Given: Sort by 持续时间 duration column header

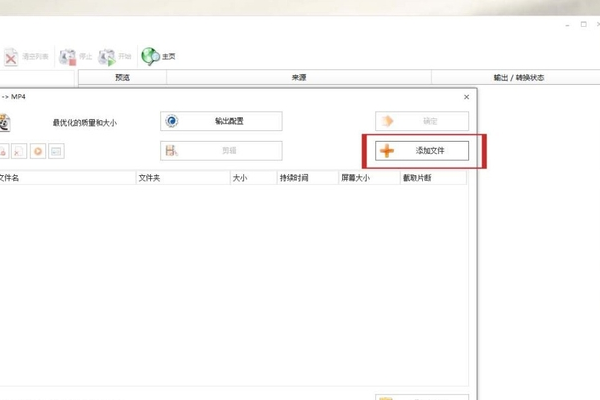Looking at the screenshot, I should (x=294, y=178).
